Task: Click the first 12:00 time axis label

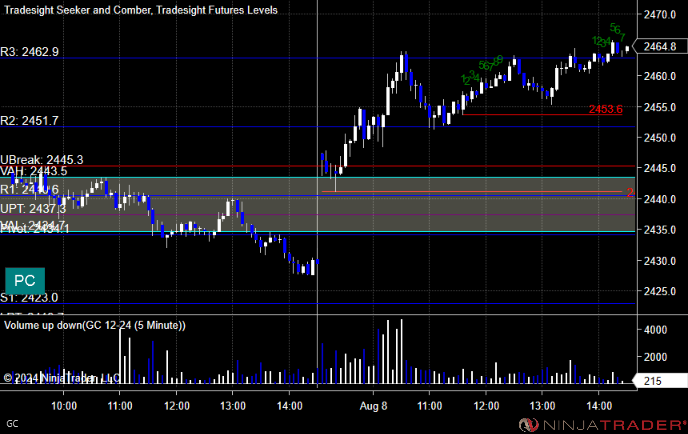Action: [177, 406]
